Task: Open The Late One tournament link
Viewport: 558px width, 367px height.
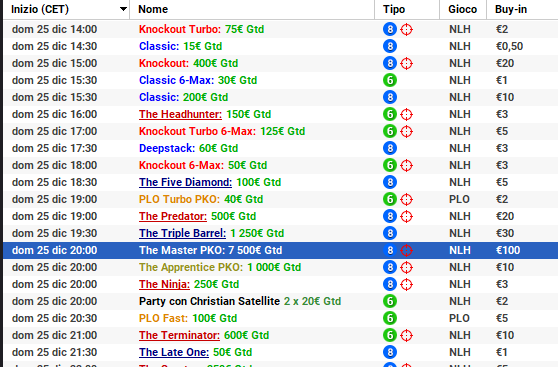Action: pos(174,352)
